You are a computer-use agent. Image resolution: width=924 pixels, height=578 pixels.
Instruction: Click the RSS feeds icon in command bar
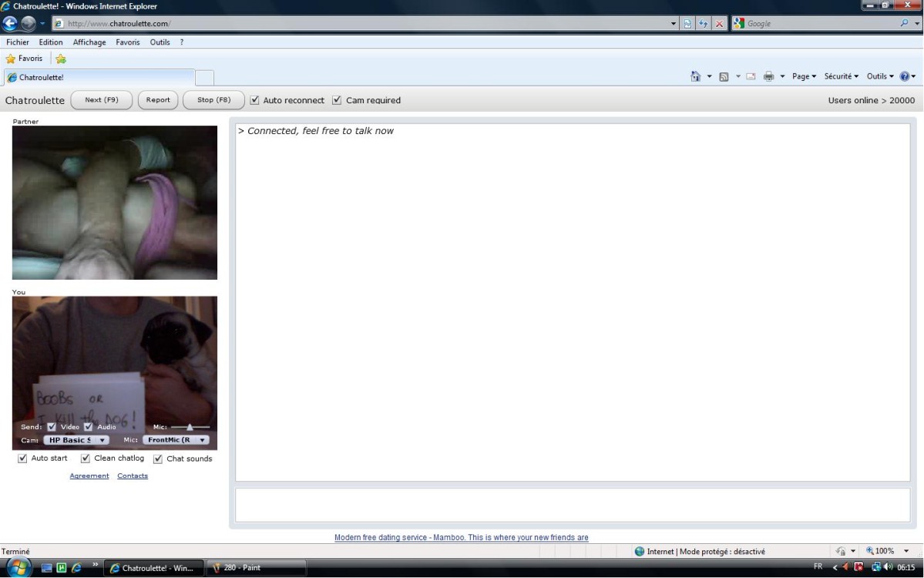point(724,76)
